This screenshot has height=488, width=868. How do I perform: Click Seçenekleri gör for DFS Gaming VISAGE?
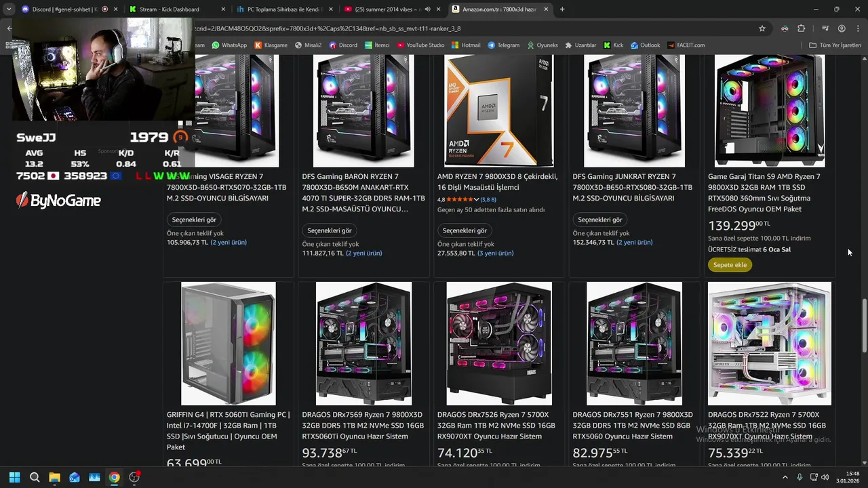pos(194,220)
